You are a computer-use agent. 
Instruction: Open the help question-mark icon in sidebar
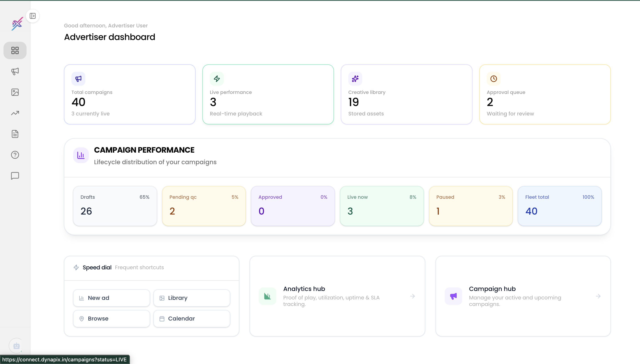coord(15,155)
